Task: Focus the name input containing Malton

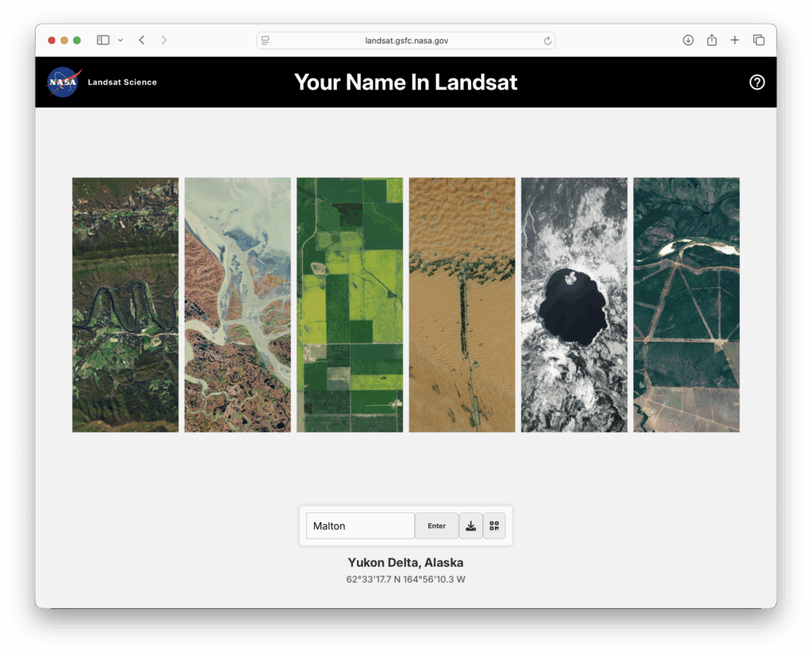Action: (360, 526)
